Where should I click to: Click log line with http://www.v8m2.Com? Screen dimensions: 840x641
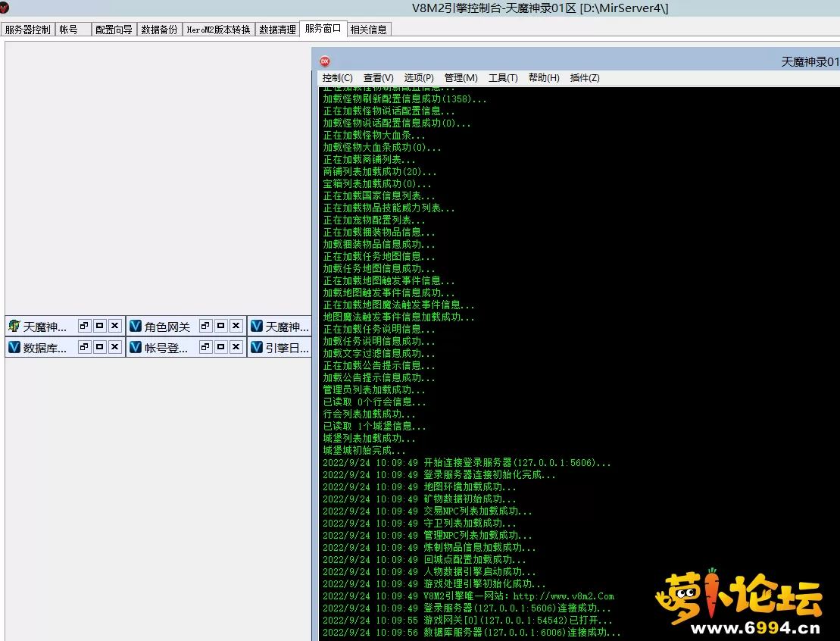coord(468,596)
